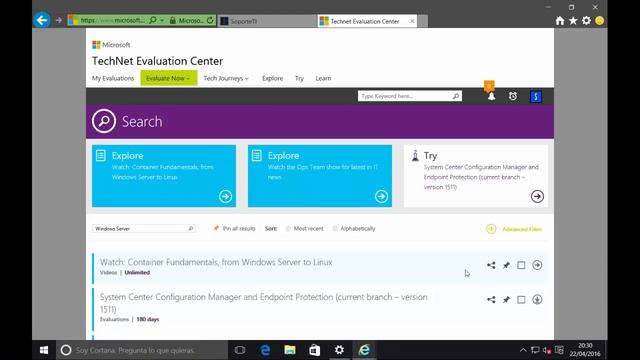Open the browser home icon

pyautogui.click(x=560, y=20)
